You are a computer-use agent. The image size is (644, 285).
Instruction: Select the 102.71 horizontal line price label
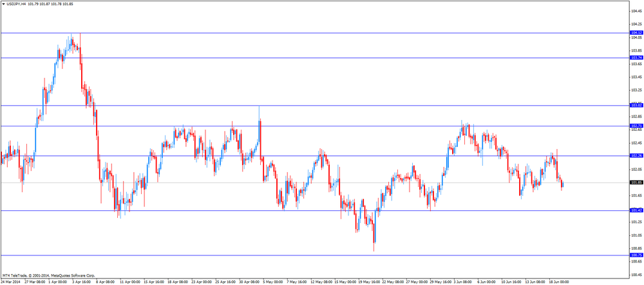636,126
